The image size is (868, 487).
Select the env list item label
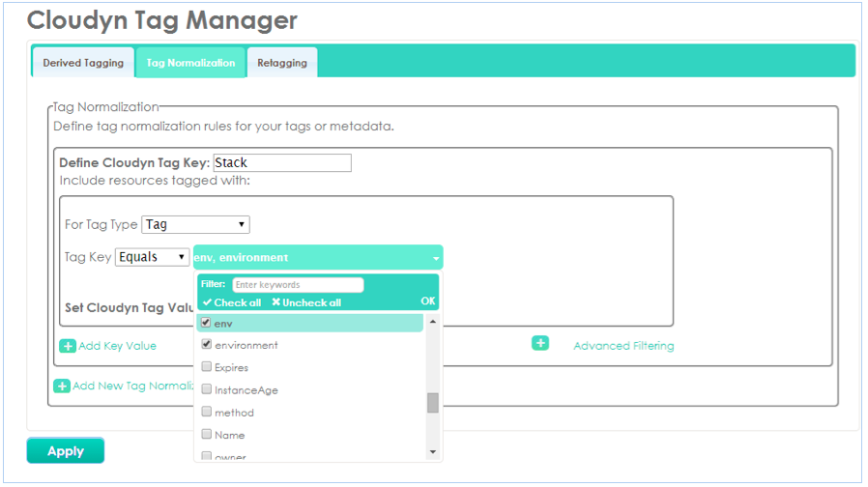tap(223, 324)
